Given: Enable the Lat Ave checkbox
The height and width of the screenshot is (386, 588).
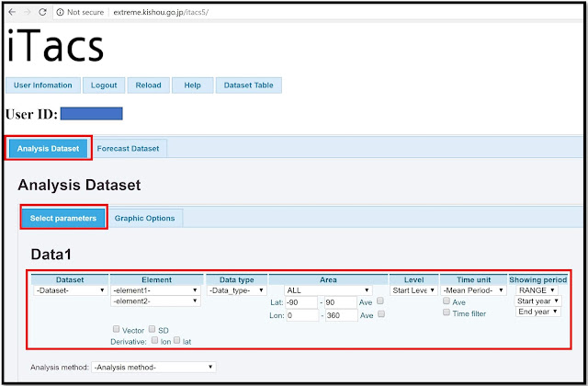Looking at the screenshot, I should [380, 301].
